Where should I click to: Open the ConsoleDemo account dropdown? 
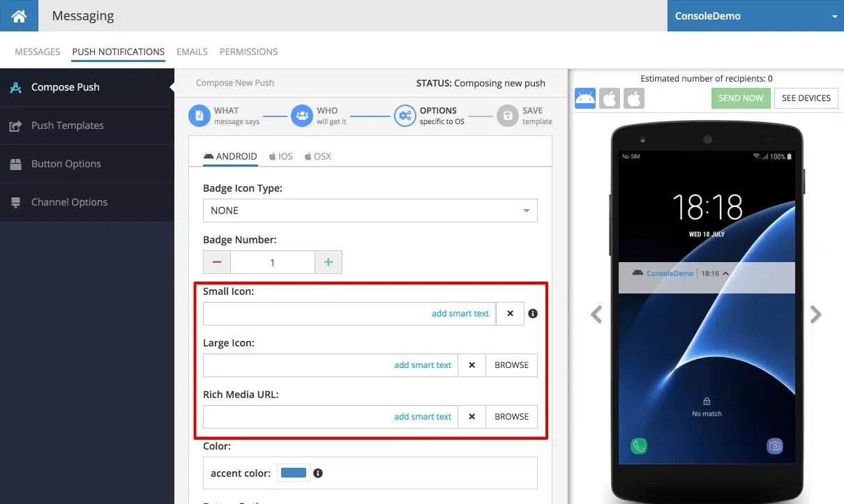click(x=755, y=15)
